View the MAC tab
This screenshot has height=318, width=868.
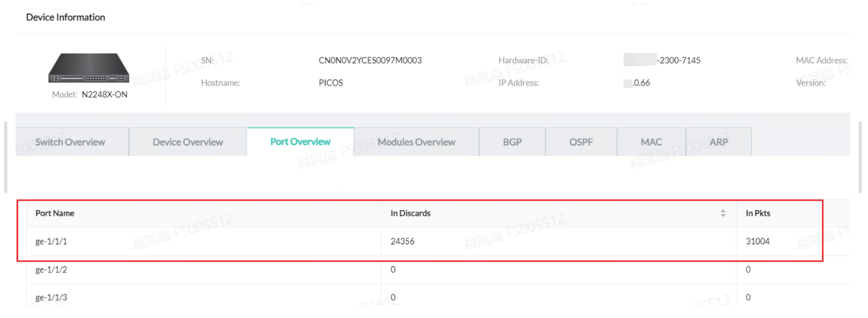coord(651,142)
